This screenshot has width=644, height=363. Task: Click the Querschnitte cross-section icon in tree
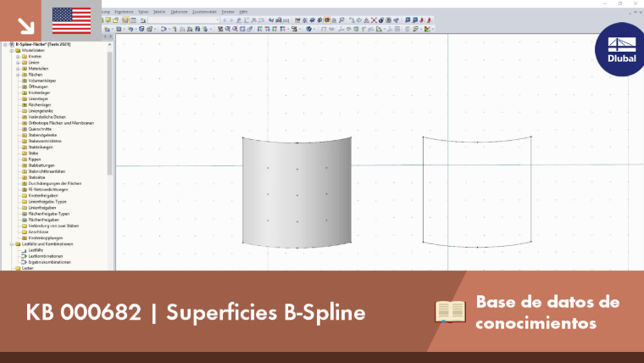pos(25,129)
